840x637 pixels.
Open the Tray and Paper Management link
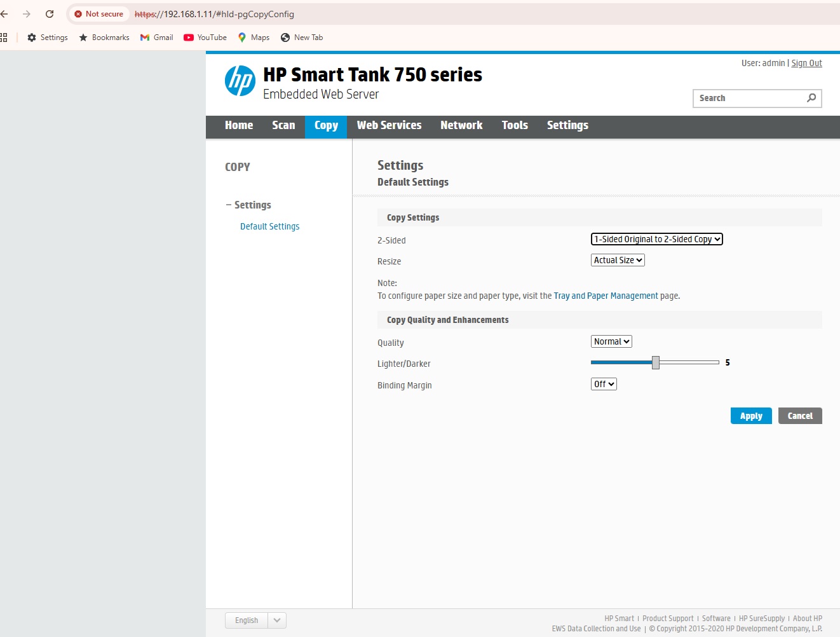pyautogui.click(x=606, y=296)
